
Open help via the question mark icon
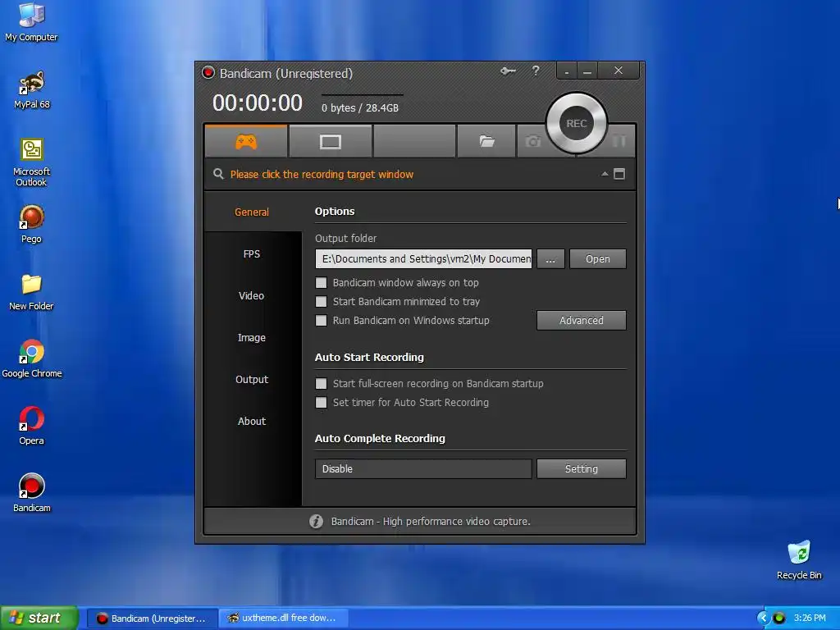pyautogui.click(x=535, y=71)
